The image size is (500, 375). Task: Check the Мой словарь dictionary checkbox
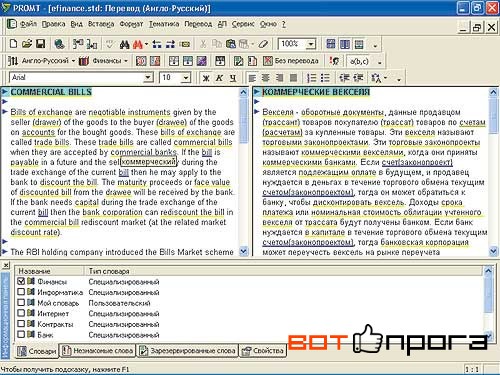[x=21, y=303]
